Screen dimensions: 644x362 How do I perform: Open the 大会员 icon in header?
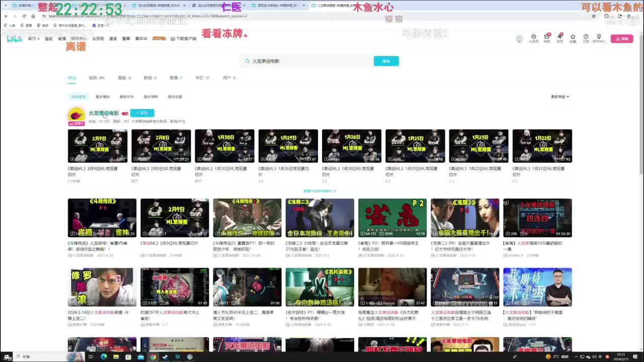click(533, 38)
